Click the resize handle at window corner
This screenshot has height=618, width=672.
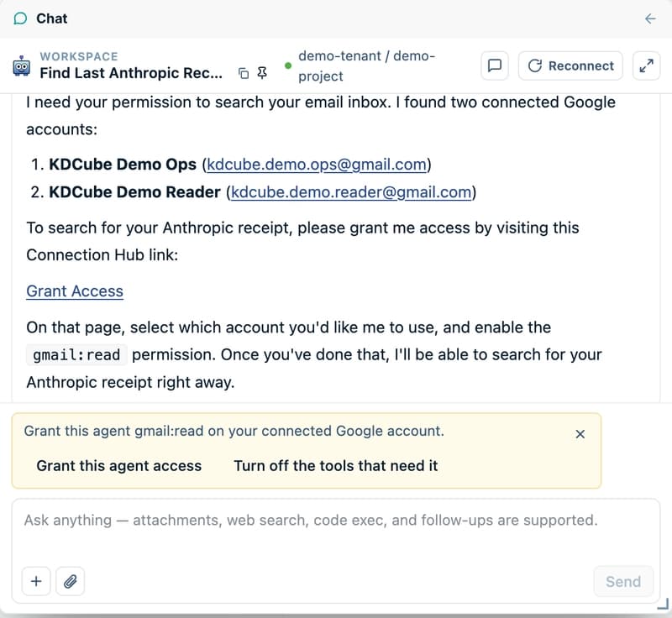tap(663, 605)
